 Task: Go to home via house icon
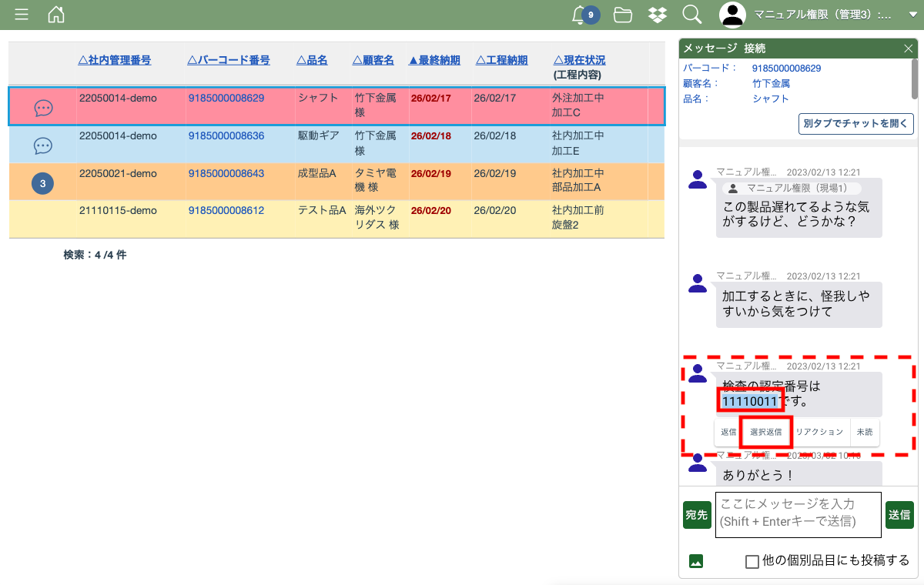point(56,15)
